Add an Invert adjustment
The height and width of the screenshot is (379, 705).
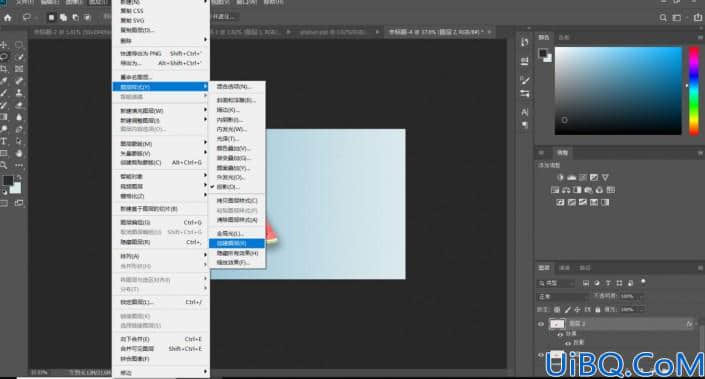click(x=560, y=202)
